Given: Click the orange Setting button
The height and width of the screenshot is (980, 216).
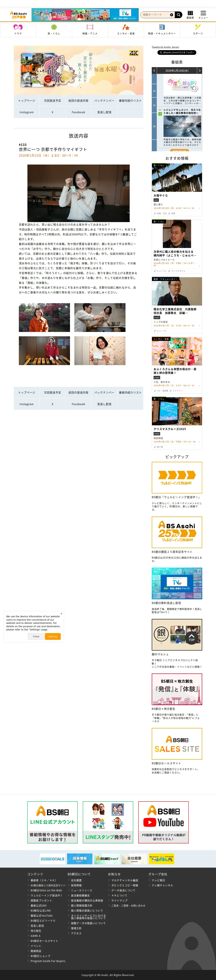Looking at the screenshot, I should click(x=53, y=636).
